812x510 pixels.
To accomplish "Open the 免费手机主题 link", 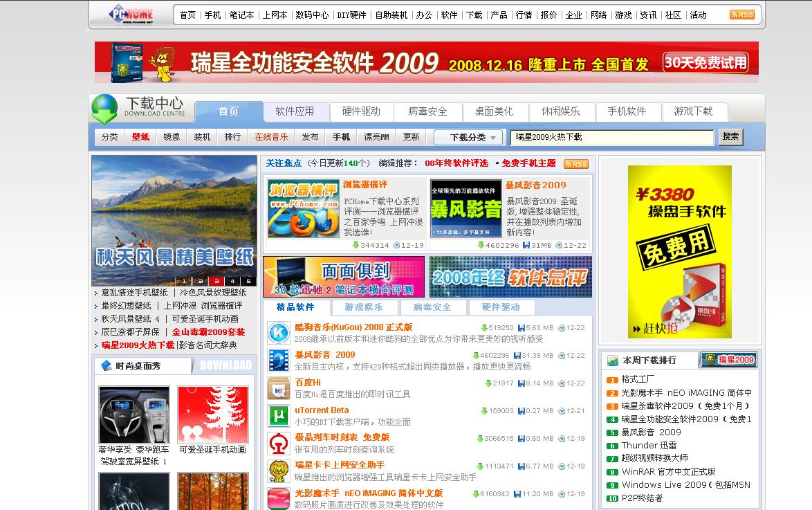I will (528, 163).
